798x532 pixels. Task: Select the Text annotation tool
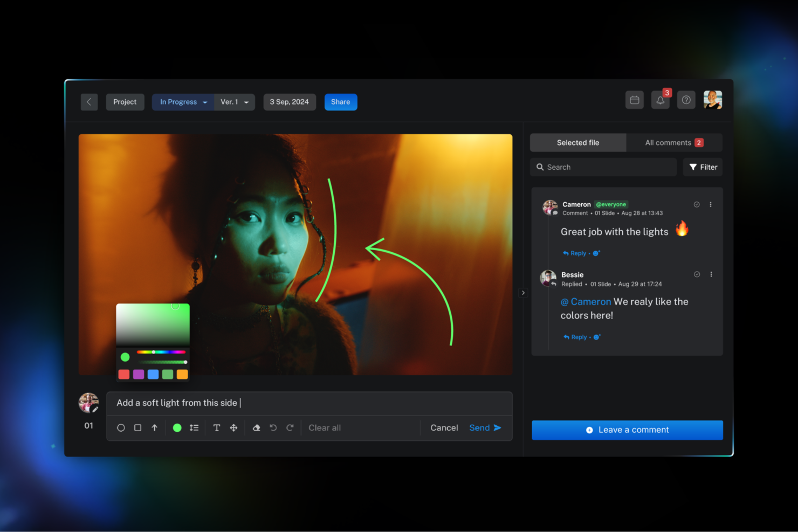(216, 427)
